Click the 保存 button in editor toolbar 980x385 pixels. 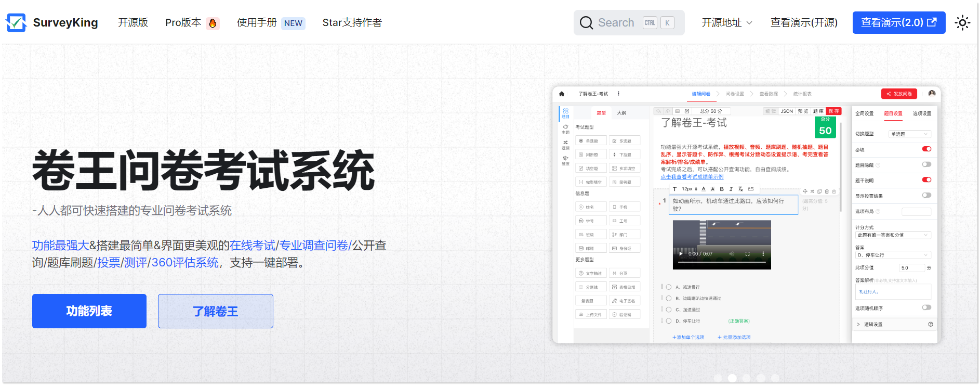click(833, 111)
